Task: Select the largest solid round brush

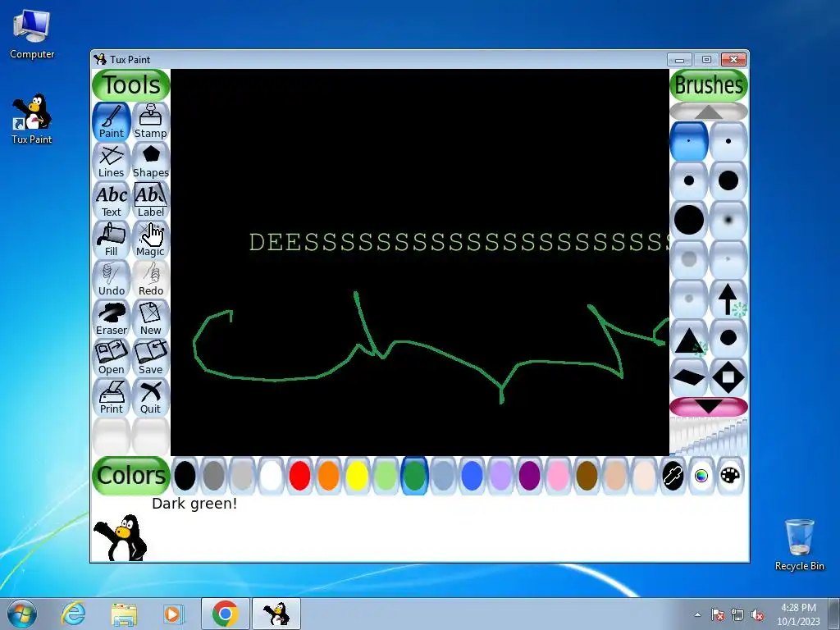Action: click(689, 220)
